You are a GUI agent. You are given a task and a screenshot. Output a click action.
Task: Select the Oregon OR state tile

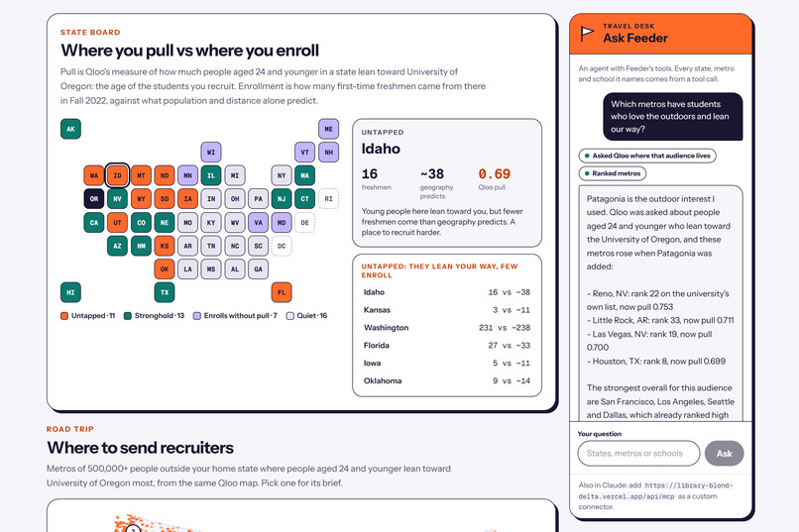[x=94, y=199]
